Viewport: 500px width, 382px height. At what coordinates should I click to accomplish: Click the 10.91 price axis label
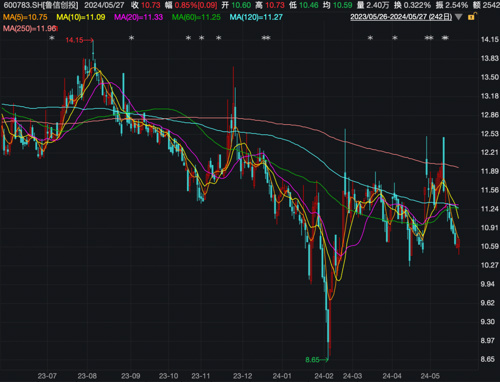point(490,228)
